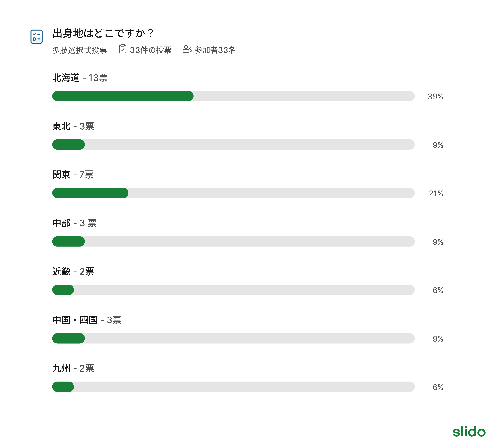496x448 pixels.
Task: Click the 21% value for 関東
Action: [436, 194]
